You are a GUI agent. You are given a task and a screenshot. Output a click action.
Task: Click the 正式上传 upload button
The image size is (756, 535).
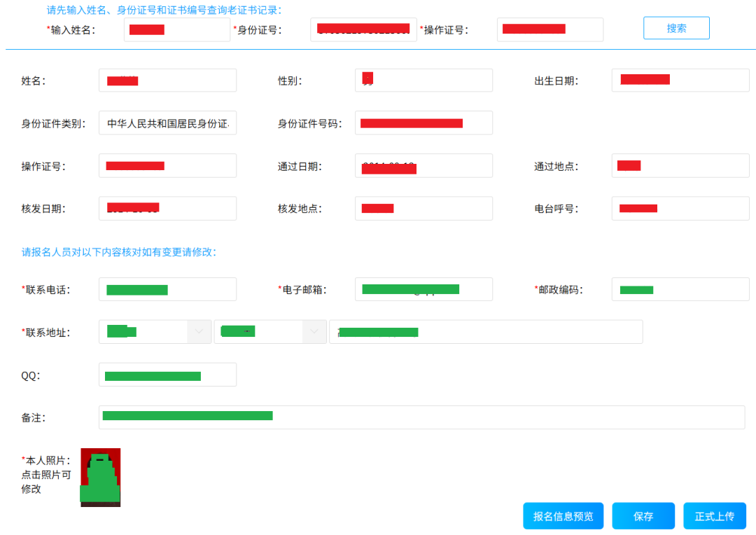[x=715, y=515]
